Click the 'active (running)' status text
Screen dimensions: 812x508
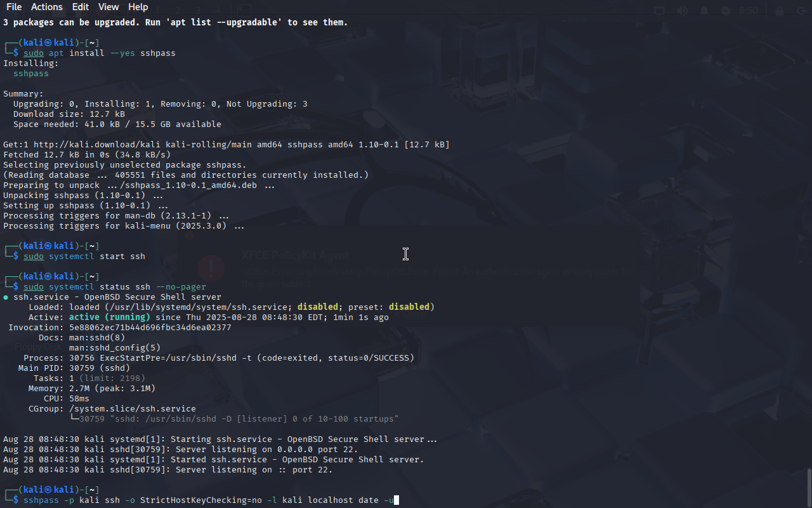point(110,317)
